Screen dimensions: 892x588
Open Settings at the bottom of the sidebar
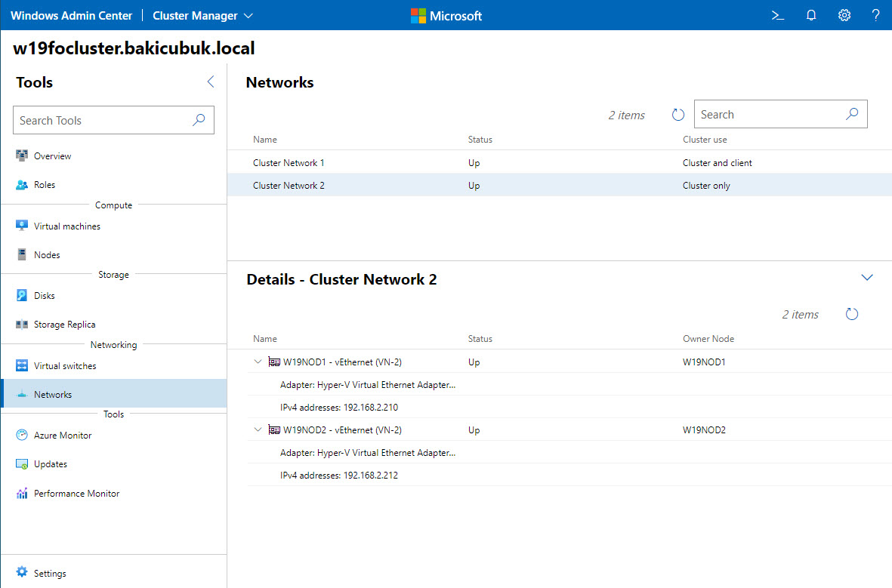tap(114, 573)
